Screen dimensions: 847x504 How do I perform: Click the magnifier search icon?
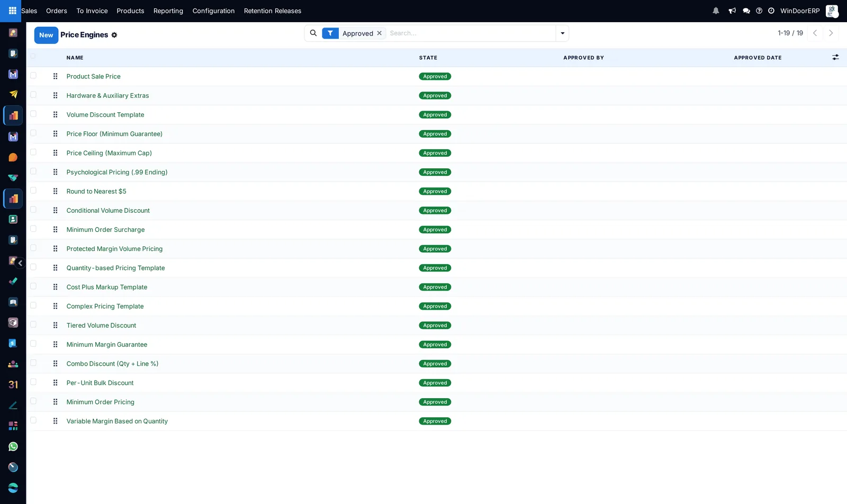313,33
